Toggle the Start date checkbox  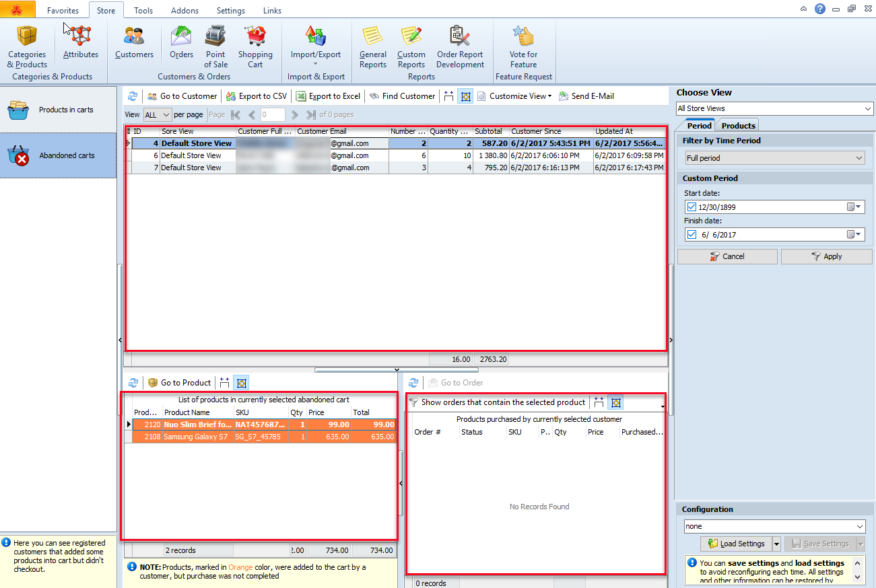[x=692, y=207]
